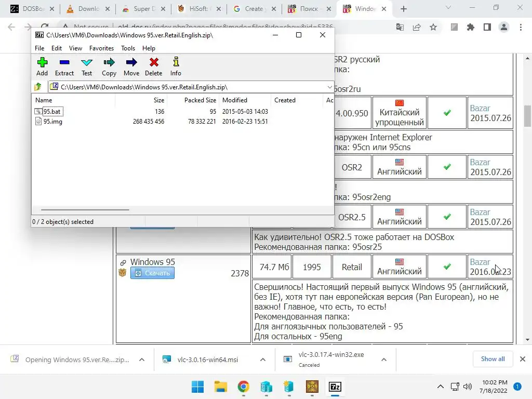Viewport: 532px width, 399px height.
Task: Switch to the Поиск browser tab
Action: [x=310, y=9]
